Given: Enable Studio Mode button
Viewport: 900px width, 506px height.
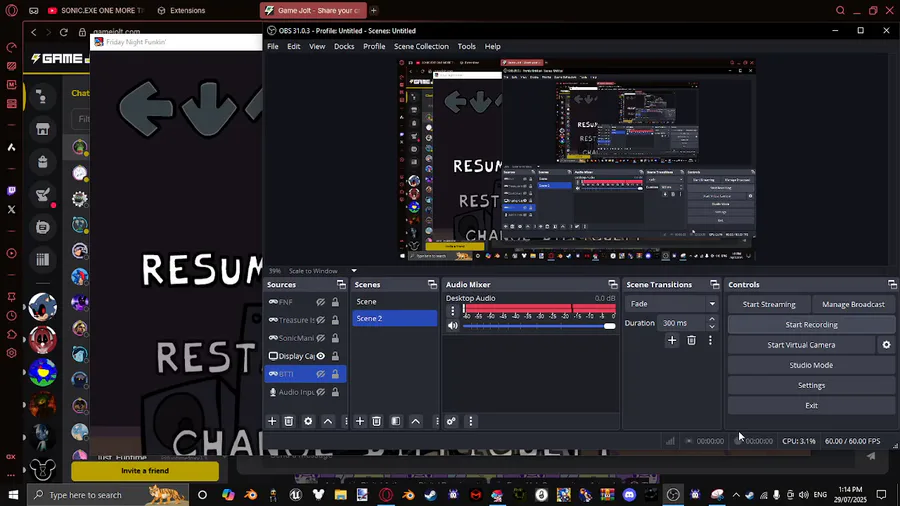Looking at the screenshot, I should coord(812,365).
